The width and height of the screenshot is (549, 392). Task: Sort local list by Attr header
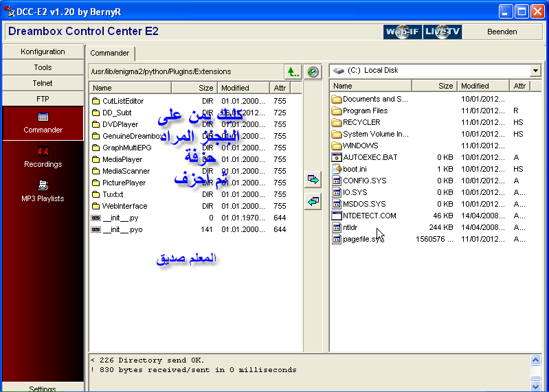click(x=520, y=86)
